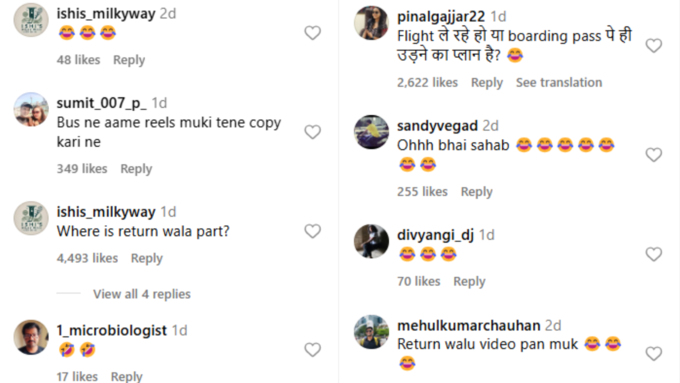The width and height of the screenshot is (680, 383).
Task: Like the "Where is return wala part?" comment
Action: (x=312, y=231)
